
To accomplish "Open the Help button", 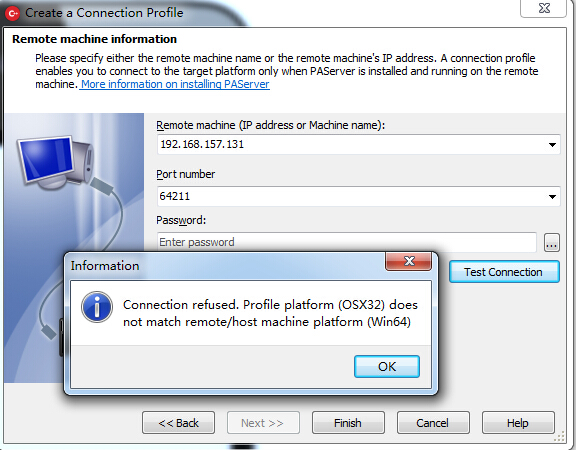I will (518, 423).
